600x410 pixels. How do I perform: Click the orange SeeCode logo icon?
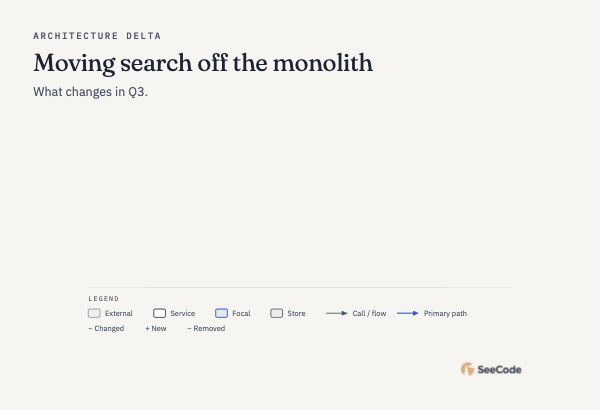pyautogui.click(x=468, y=369)
